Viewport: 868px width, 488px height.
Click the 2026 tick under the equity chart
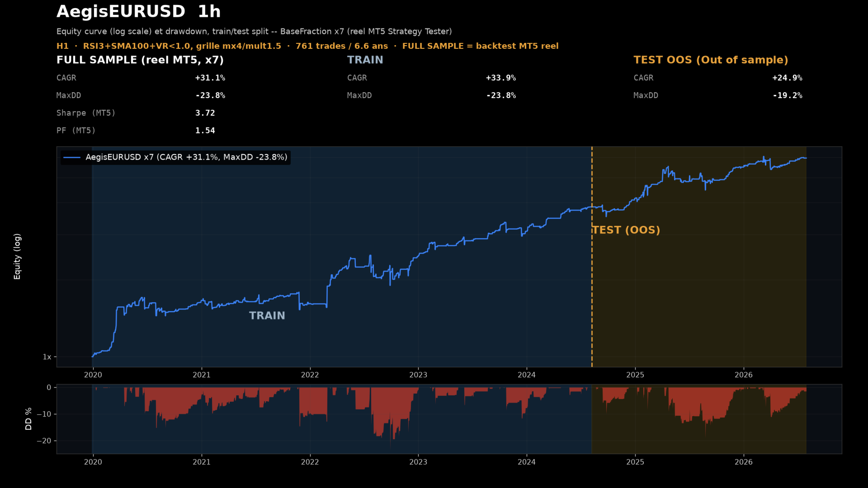point(744,375)
